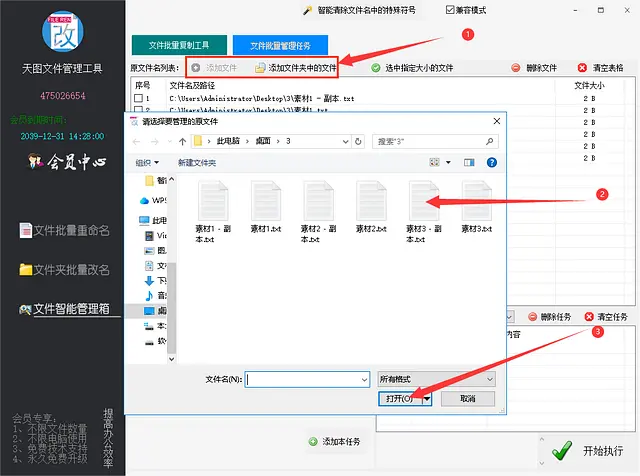The width and height of the screenshot is (640, 476).
Task: Click 添加本任务 button
Action: 335,442
